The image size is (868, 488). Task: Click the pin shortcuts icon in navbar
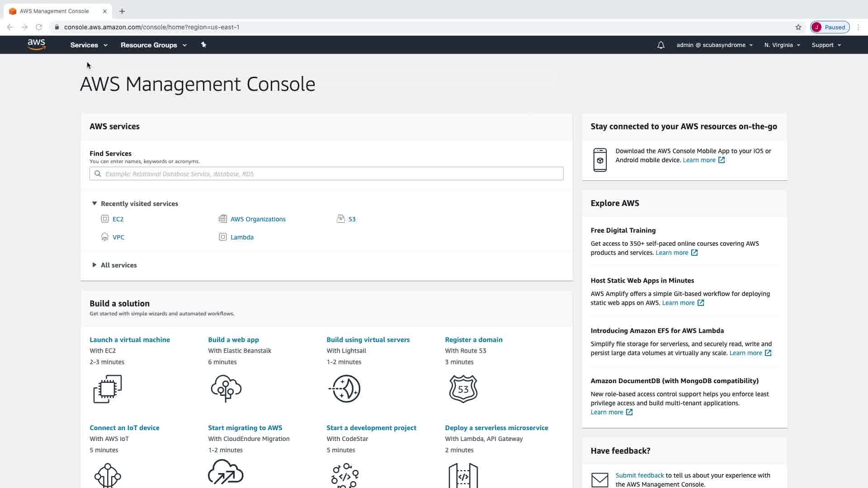[203, 45]
